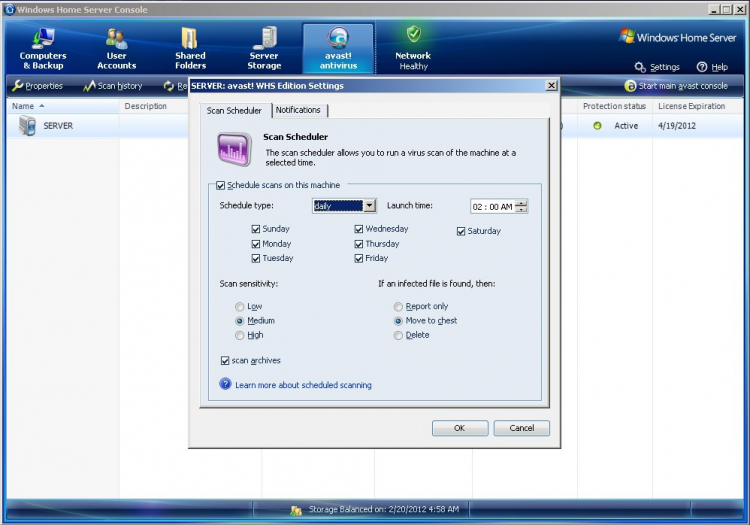Choose Report only for infected files

click(398, 306)
